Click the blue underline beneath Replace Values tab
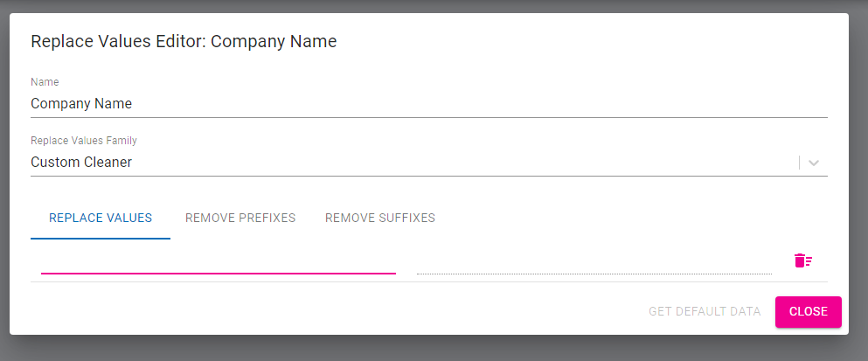Screen dimensions: 868x361 click(101, 238)
